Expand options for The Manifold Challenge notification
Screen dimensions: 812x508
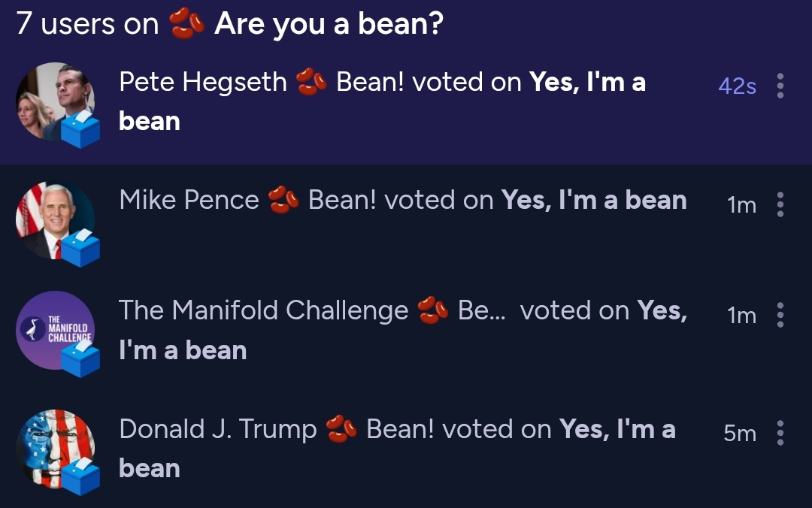point(780,315)
